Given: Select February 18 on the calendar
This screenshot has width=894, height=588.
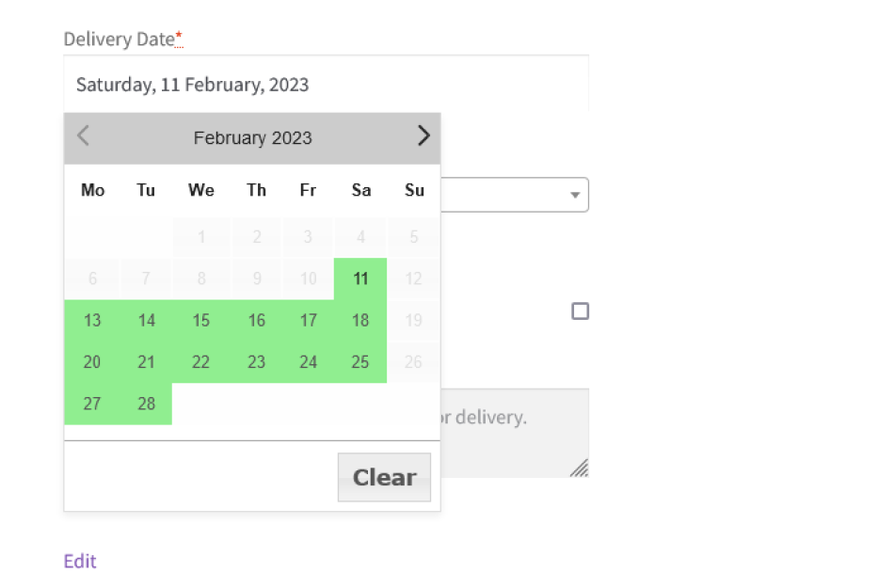Looking at the screenshot, I should click(360, 320).
